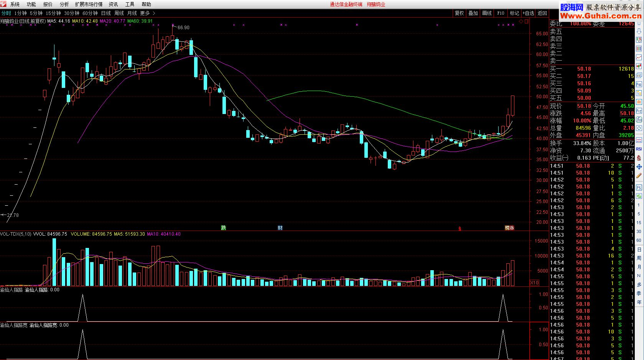Click the red rectangle panel toggle icon
Image resolution: width=644 pixels, height=360 pixels.
point(527,21)
